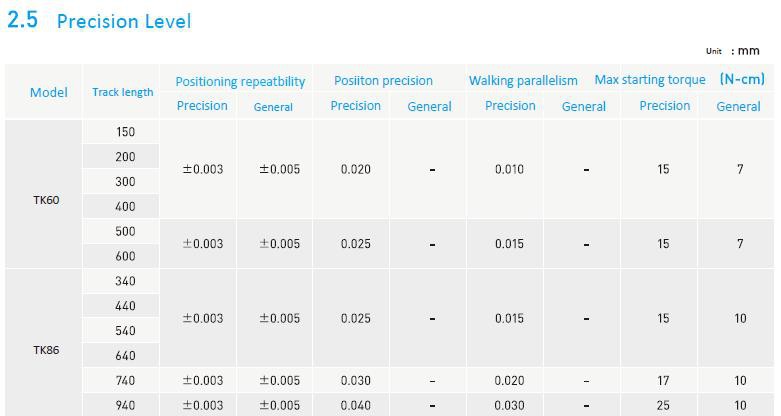Select the "Max starting torque" header
Viewport: 781px width, 416px height.
click(650, 80)
